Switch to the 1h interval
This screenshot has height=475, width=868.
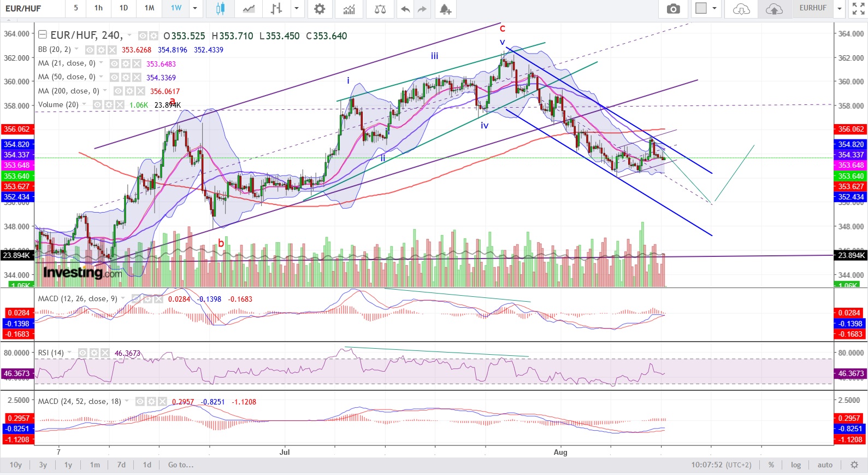click(98, 8)
